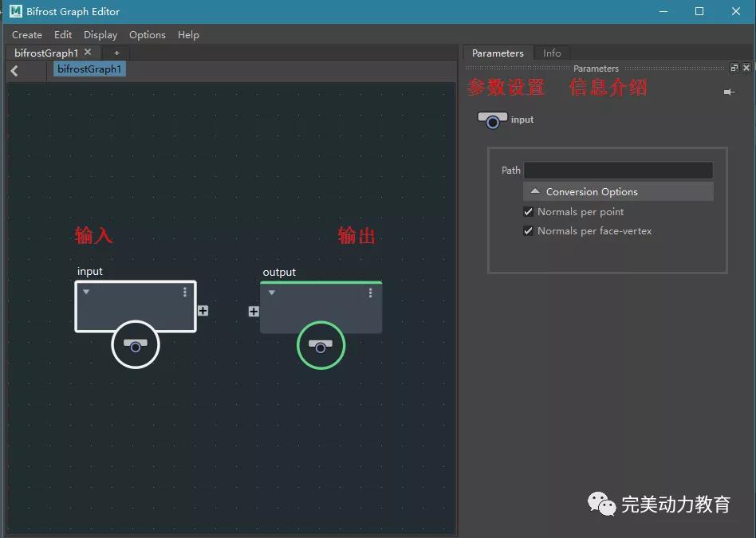Add a new graph tab with plus
The image size is (756, 538).
(x=116, y=53)
